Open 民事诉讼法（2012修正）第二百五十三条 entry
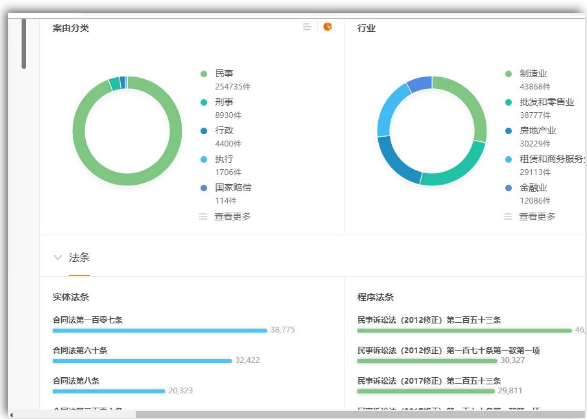Image resolution: width=587 pixels, height=419 pixels. point(429,320)
